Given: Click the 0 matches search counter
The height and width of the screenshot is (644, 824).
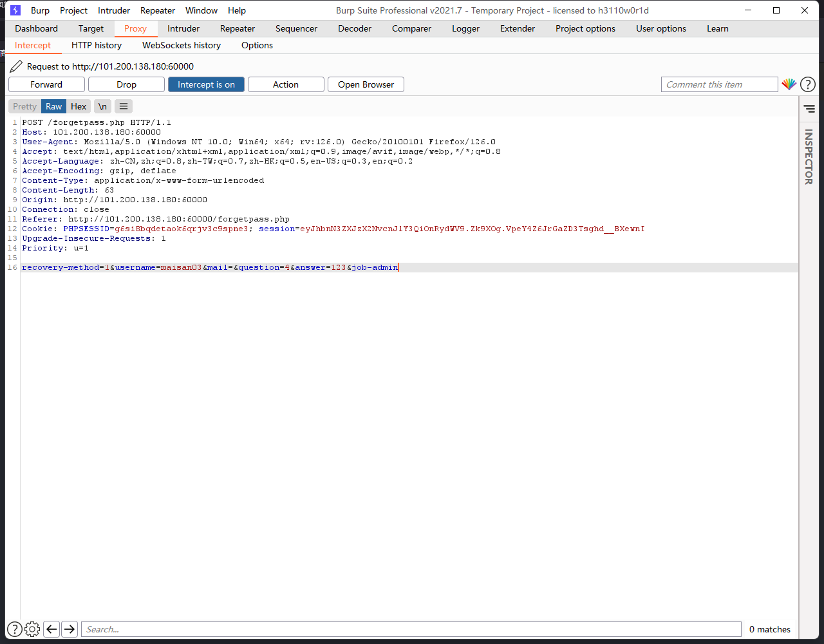Looking at the screenshot, I should pos(770,629).
